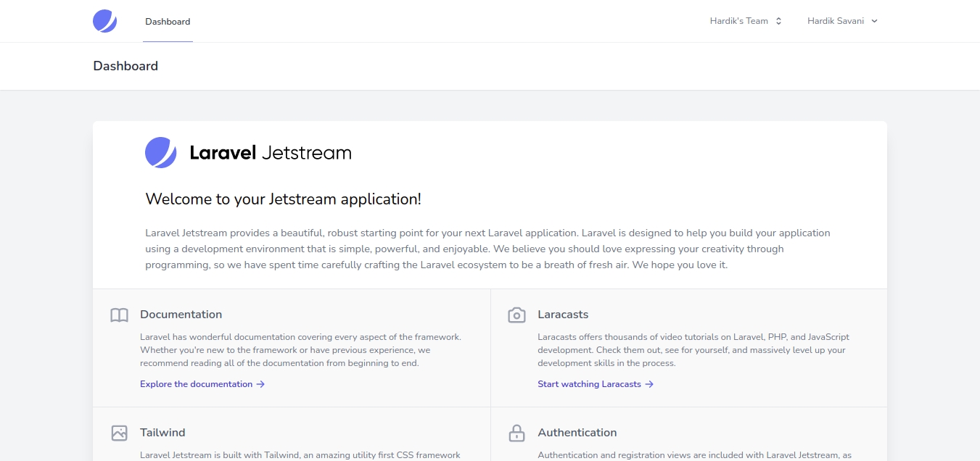Open the 'Explore the documentation' link

pos(196,384)
